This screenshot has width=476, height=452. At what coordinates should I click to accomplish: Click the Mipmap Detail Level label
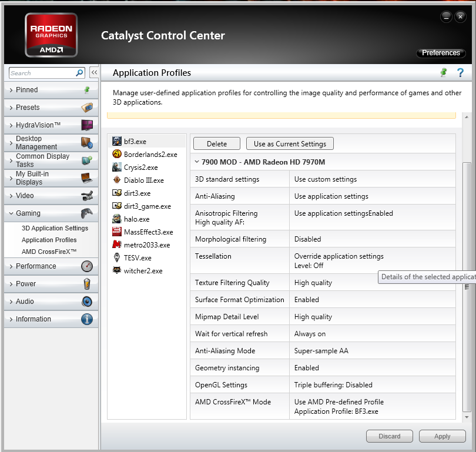tap(227, 317)
